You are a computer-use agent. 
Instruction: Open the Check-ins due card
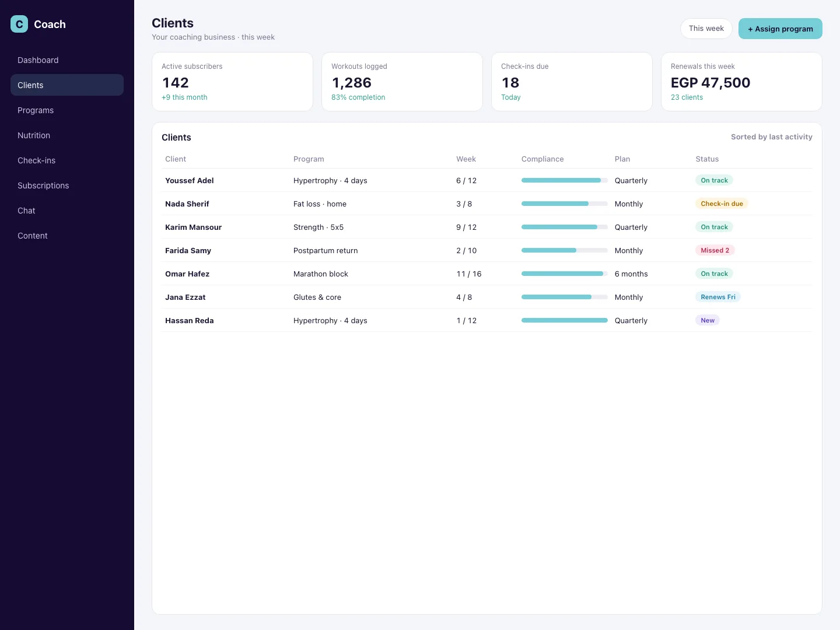click(x=572, y=82)
